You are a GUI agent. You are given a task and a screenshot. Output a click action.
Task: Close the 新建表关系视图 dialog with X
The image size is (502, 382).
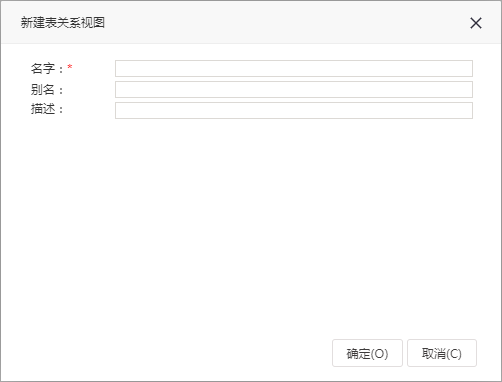tap(476, 23)
